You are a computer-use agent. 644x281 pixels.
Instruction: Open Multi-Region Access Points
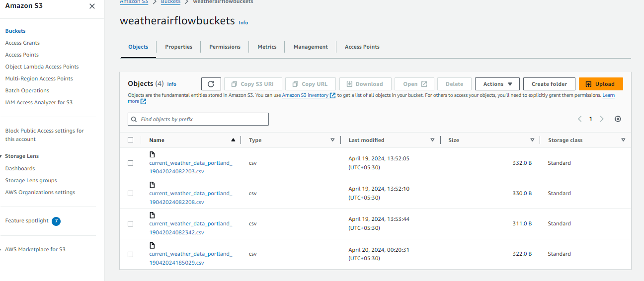tap(39, 78)
